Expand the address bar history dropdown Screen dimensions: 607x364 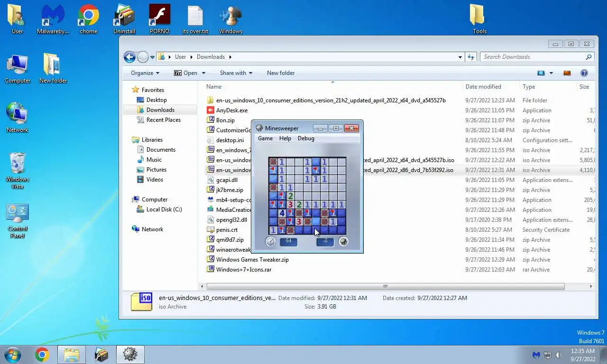(460, 57)
